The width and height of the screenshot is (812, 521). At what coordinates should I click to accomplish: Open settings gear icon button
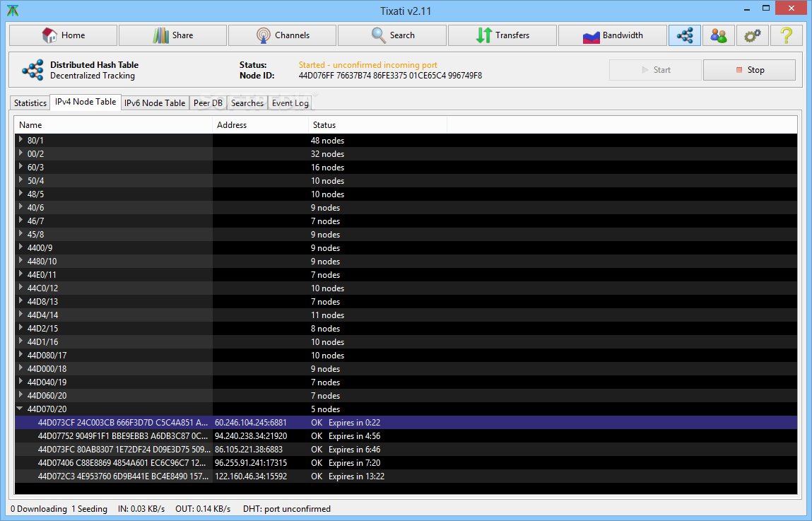(752, 35)
